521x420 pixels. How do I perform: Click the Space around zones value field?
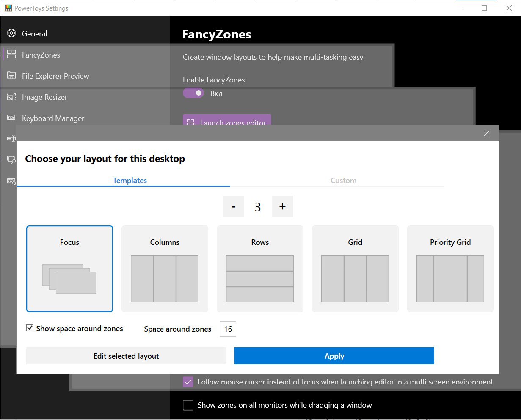click(x=228, y=329)
